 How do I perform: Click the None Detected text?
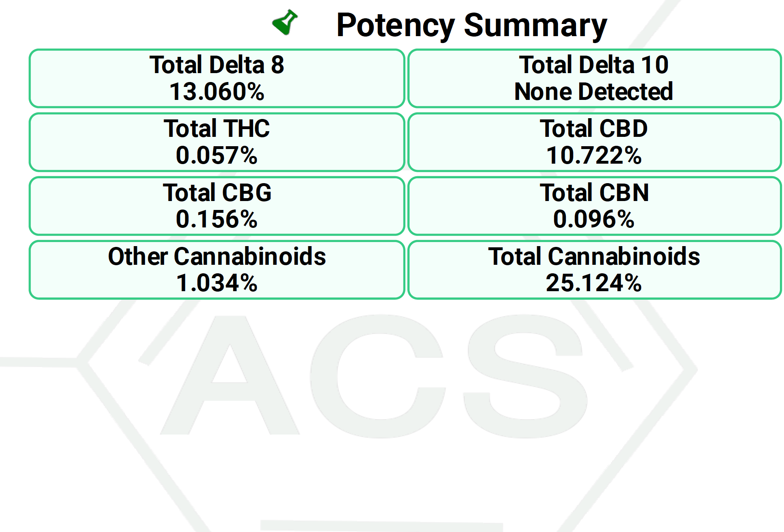593,91
